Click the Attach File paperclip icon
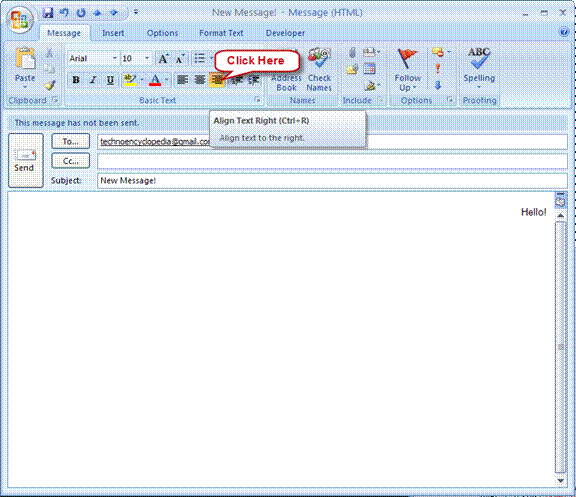This screenshot has width=576, height=497. tap(352, 53)
